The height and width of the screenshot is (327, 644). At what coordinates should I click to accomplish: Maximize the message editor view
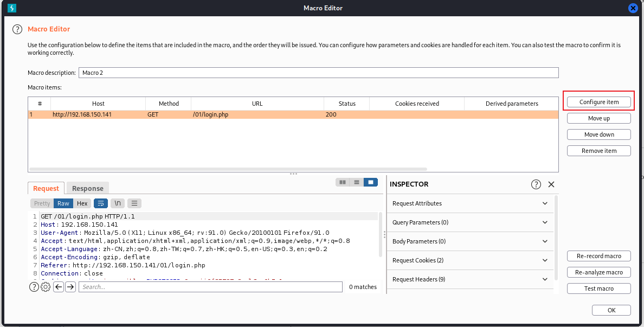click(371, 182)
